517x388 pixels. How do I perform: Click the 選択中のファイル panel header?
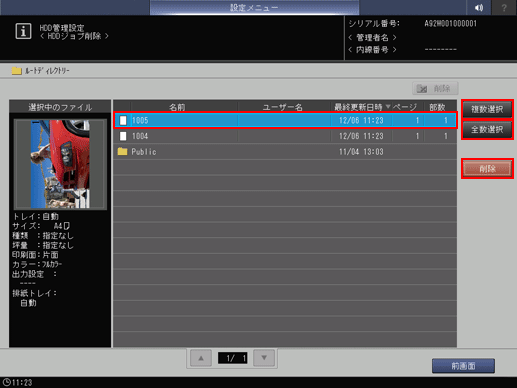[60, 107]
